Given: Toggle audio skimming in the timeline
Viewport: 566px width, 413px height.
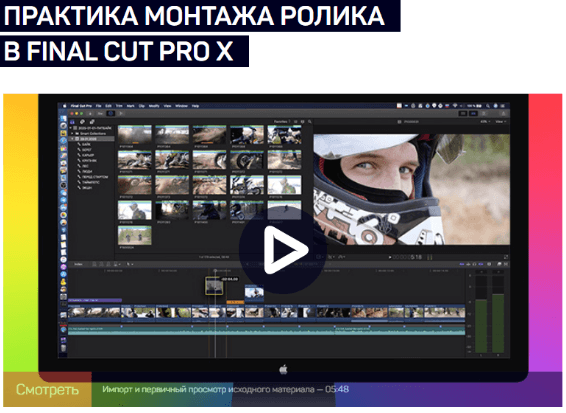Looking at the screenshot, I should (468, 264).
